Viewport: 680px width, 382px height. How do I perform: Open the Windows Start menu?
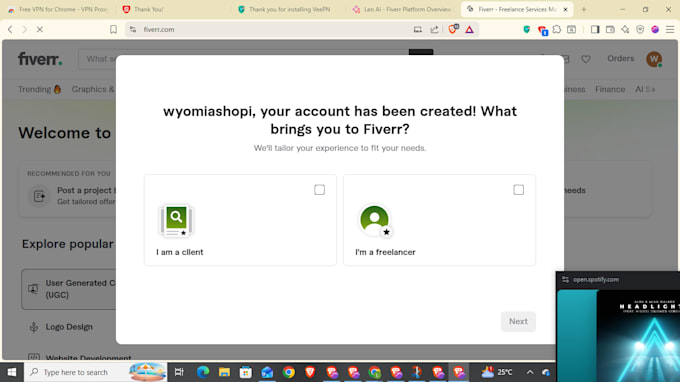pos(12,372)
